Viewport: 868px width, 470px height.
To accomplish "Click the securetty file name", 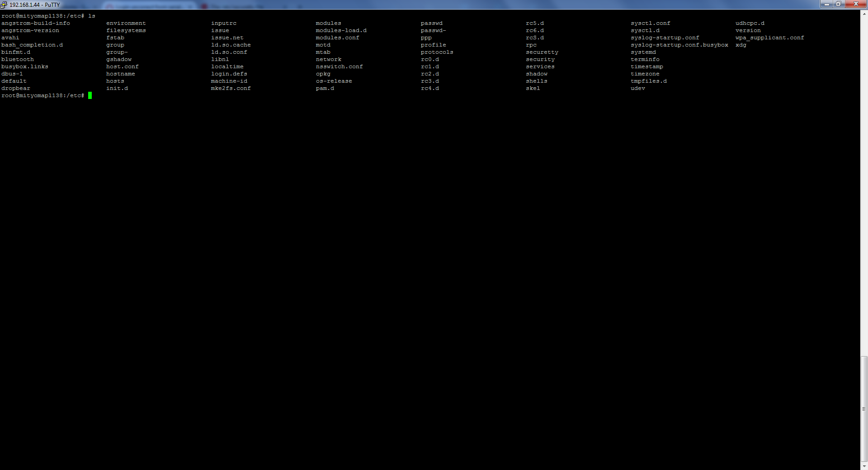I will coord(542,52).
